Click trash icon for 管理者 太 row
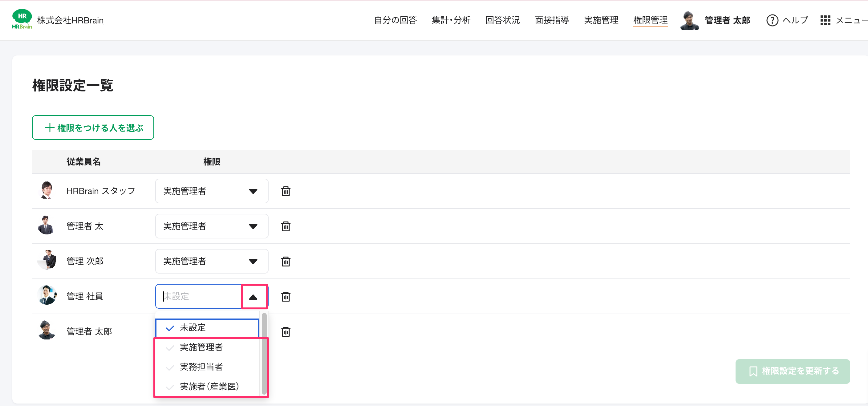Viewport: 868px width, 406px height. click(x=286, y=226)
